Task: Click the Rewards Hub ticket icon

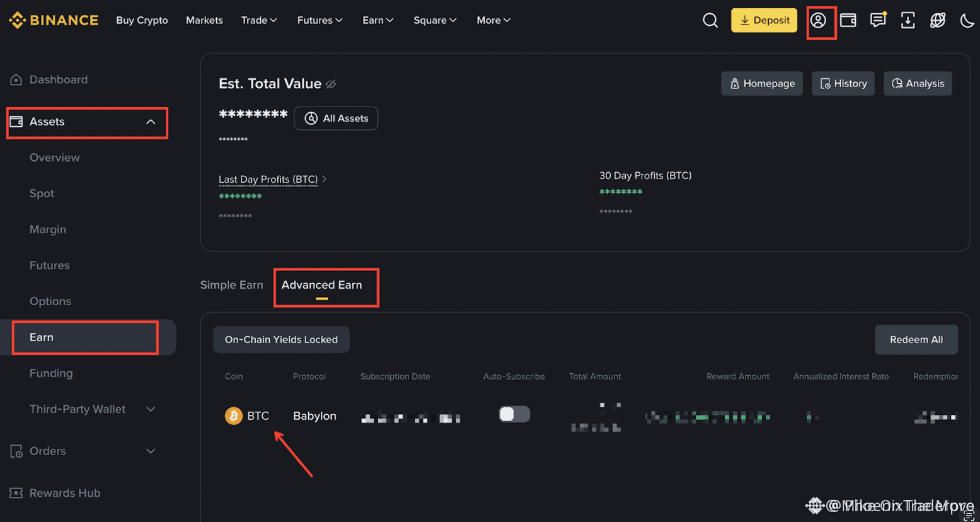Action: 16,493
